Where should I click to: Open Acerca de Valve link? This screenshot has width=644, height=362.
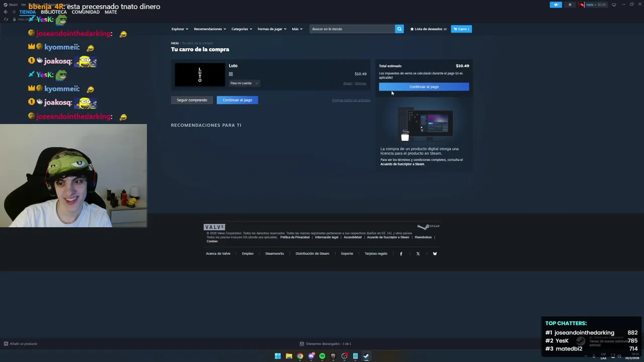(218, 254)
